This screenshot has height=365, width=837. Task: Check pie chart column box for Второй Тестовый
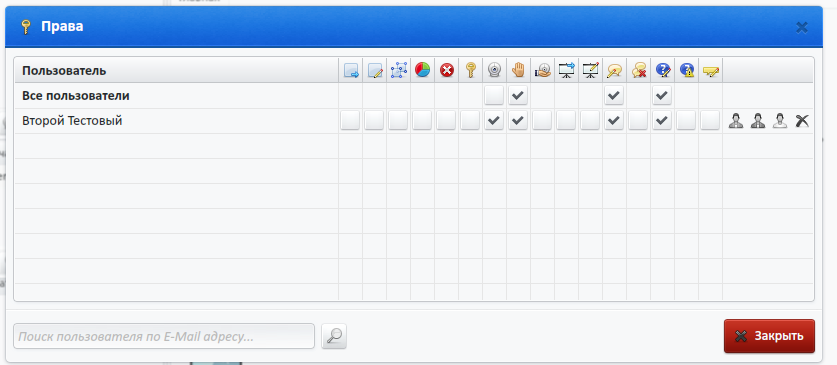(422, 121)
